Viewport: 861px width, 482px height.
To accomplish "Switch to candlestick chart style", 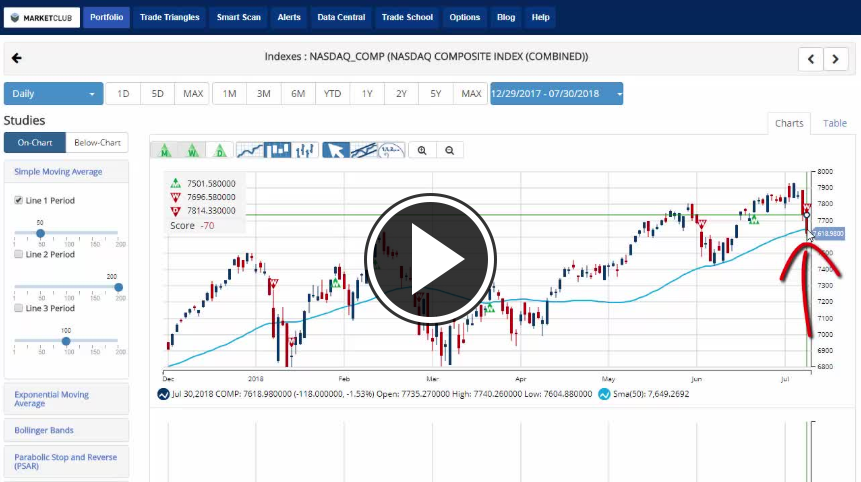I will coord(277,150).
